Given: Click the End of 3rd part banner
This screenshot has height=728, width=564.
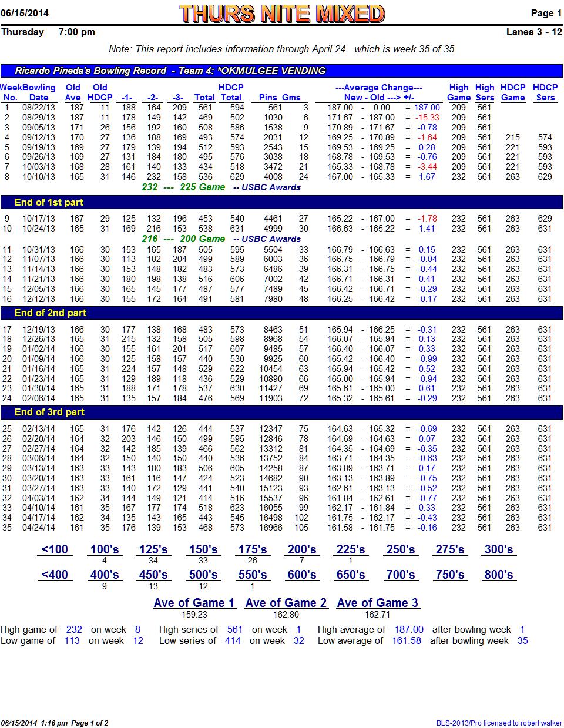Looking at the screenshot, I should (x=281, y=412).
